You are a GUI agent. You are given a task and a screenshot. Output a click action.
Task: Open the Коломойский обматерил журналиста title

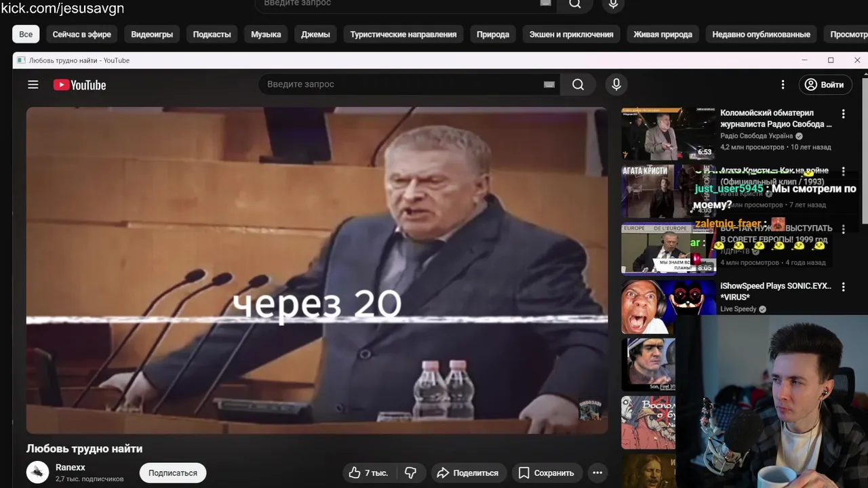[x=776, y=119]
